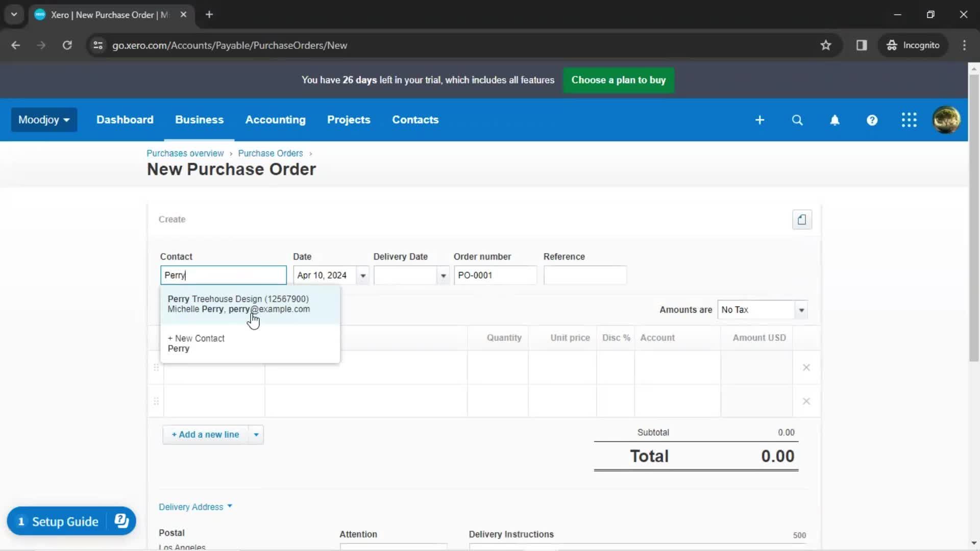The image size is (980, 551).
Task: Click the first line drag handle
Action: point(156,367)
